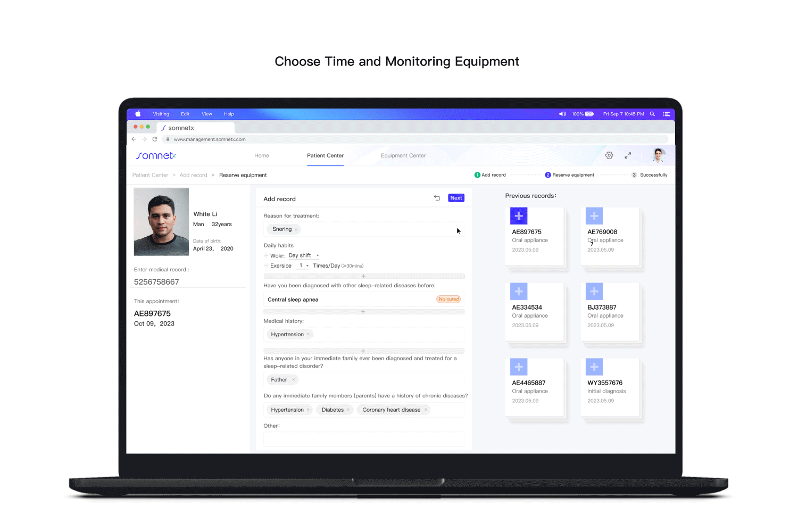Screen dimensions: 798x532
Task: Click the plus icon on record AE4465887
Action: pyautogui.click(x=519, y=367)
